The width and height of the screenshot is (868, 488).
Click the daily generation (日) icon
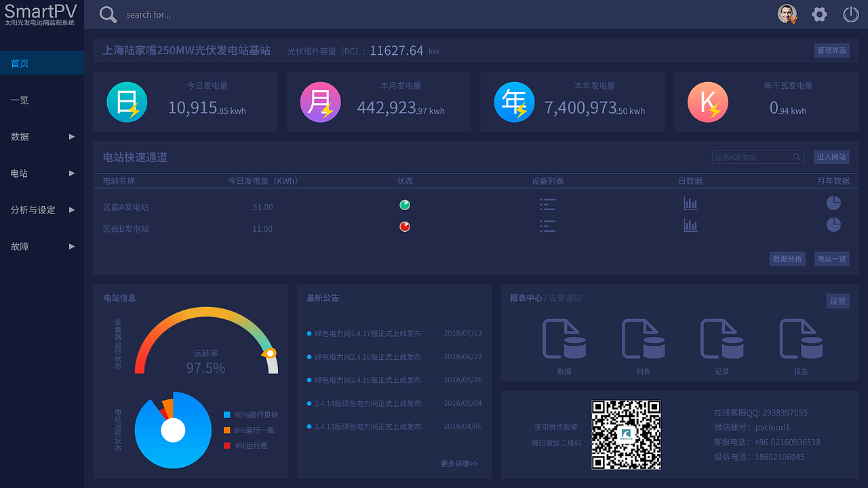(127, 102)
